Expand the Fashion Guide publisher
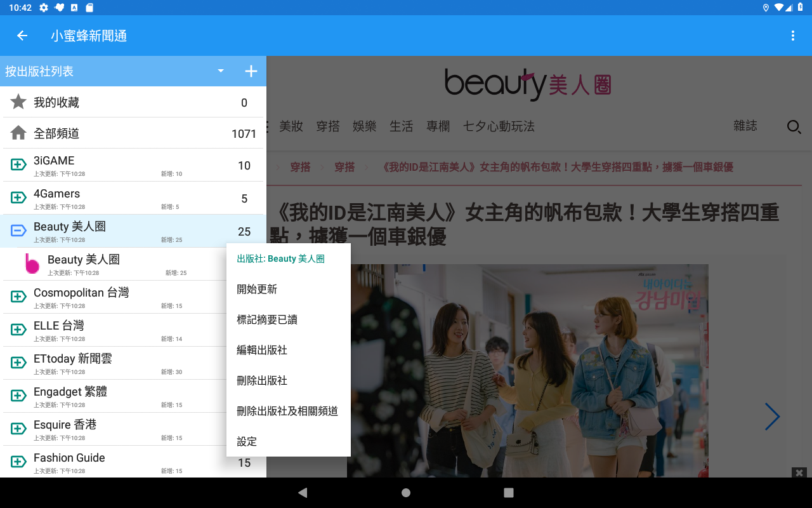 point(18,462)
